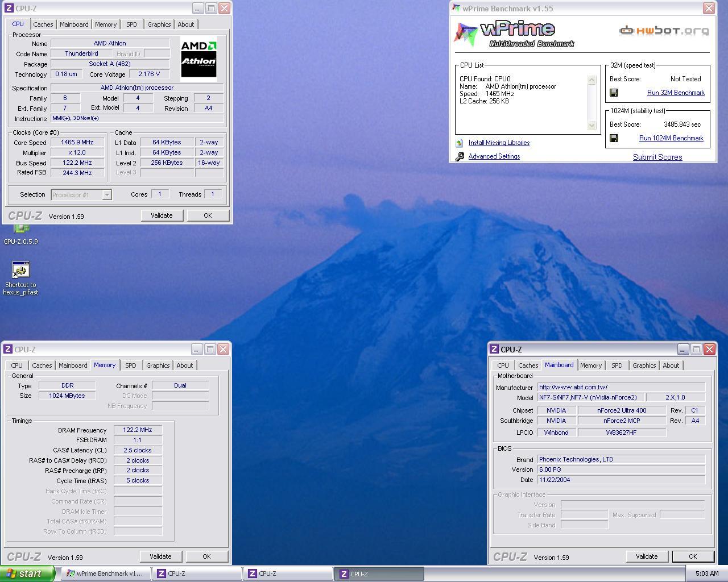Screen dimensions: 728x582
Task: Click Validate in the Memory CPU-Z window
Action: point(160,556)
